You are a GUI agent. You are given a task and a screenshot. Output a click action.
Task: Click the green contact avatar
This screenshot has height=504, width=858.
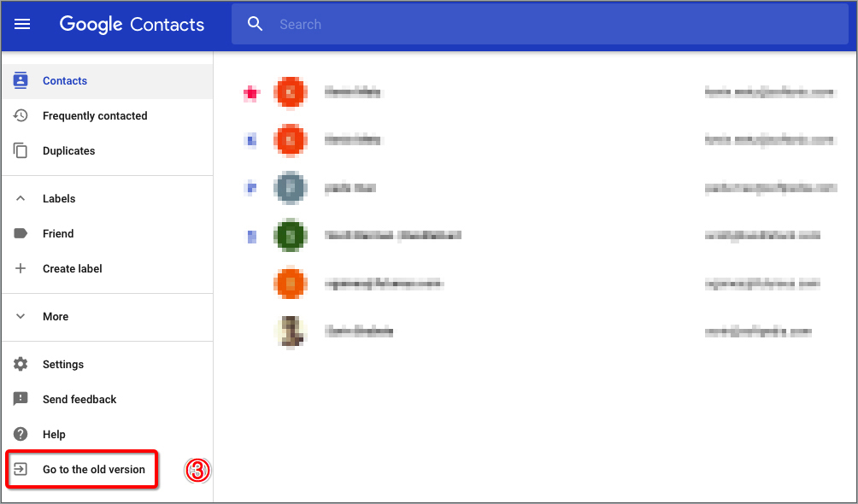point(291,235)
